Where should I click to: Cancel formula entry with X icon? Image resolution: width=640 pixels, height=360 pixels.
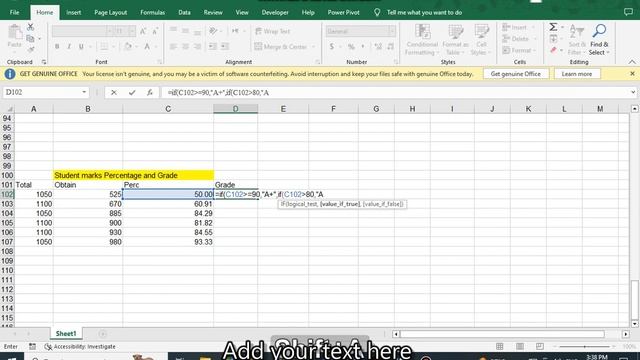pos(114,93)
